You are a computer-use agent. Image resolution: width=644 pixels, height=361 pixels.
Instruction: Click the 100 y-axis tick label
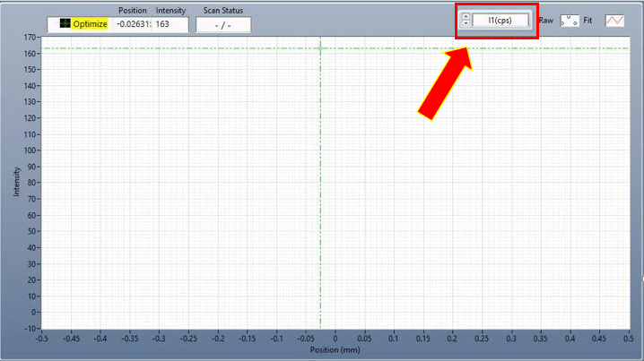pyautogui.click(x=30, y=150)
